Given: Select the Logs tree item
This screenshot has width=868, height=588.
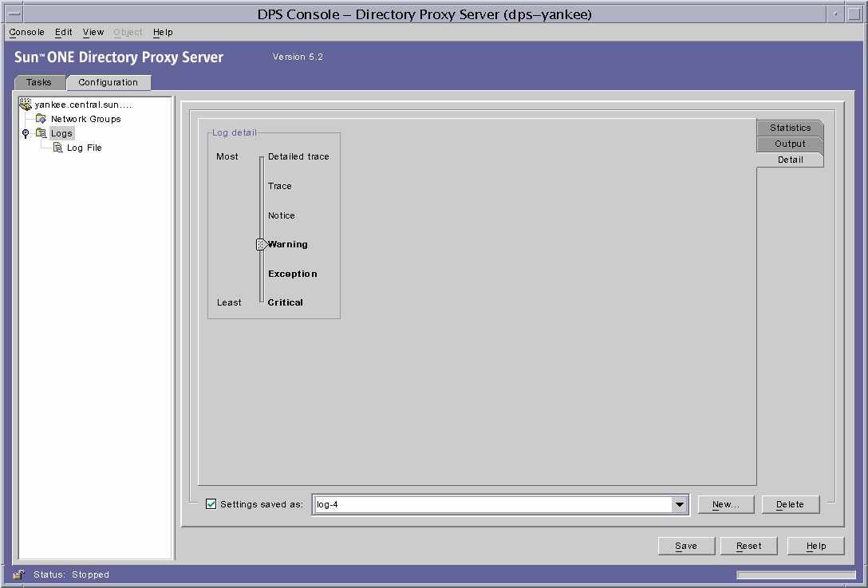Looking at the screenshot, I should pyautogui.click(x=61, y=133).
